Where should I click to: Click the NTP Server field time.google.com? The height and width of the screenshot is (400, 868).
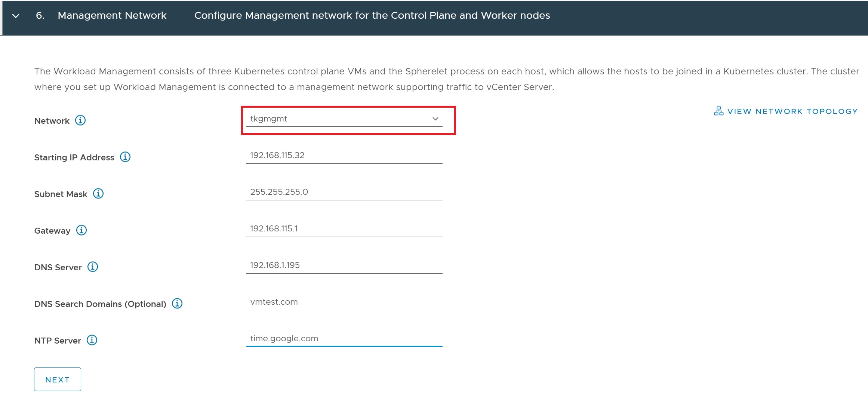344,339
